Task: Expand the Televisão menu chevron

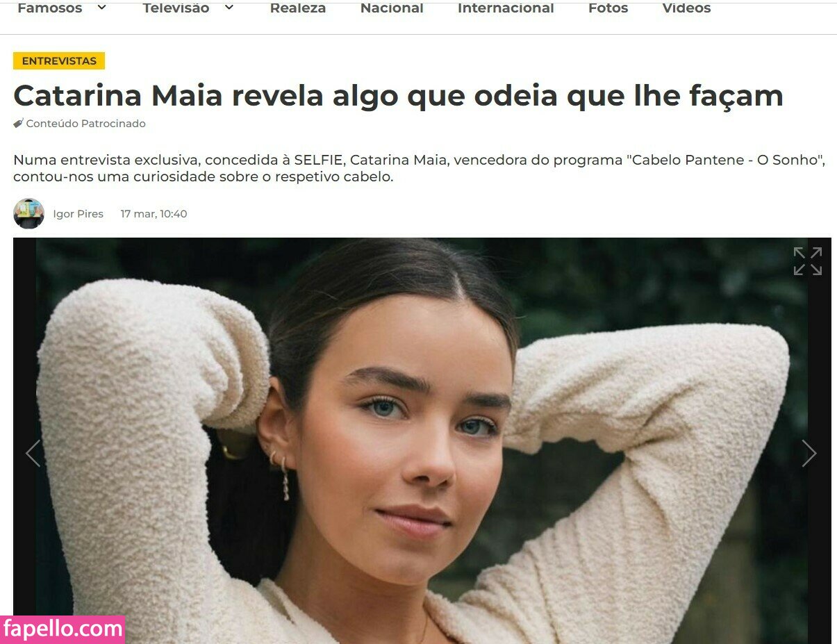Action: point(229,8)
